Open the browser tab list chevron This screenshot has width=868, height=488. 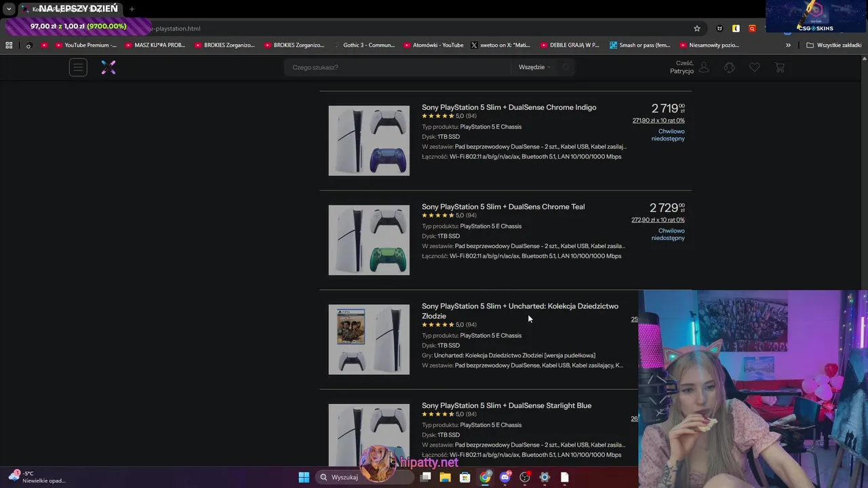[9, 9]
